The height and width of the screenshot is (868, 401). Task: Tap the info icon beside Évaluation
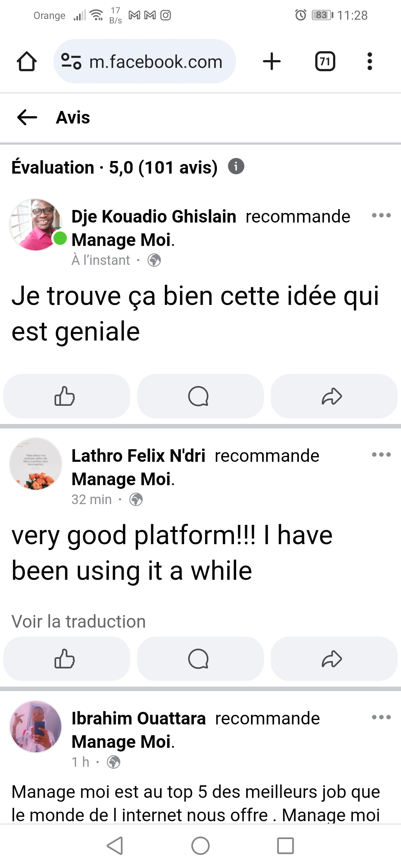coord(236,166)
